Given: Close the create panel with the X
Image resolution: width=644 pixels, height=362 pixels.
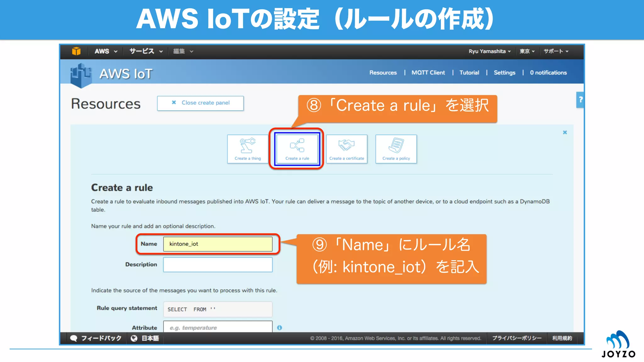Looking at the screenshot, I should click(565, 132).
